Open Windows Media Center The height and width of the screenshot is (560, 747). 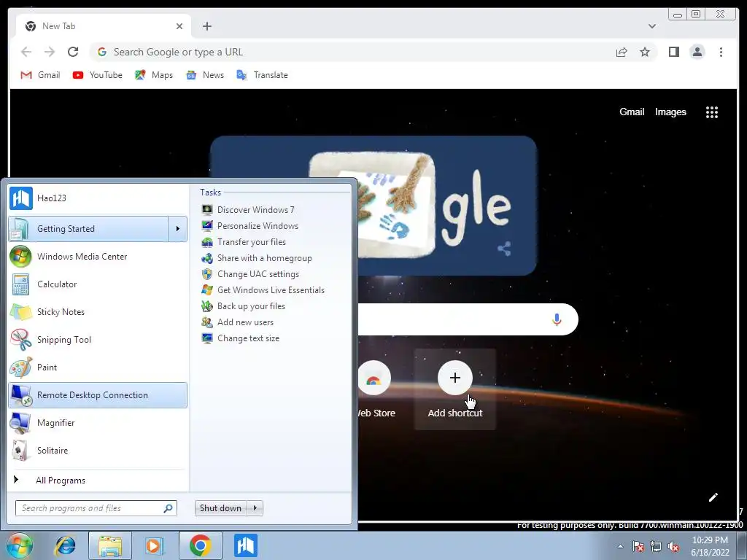(98, 257)
